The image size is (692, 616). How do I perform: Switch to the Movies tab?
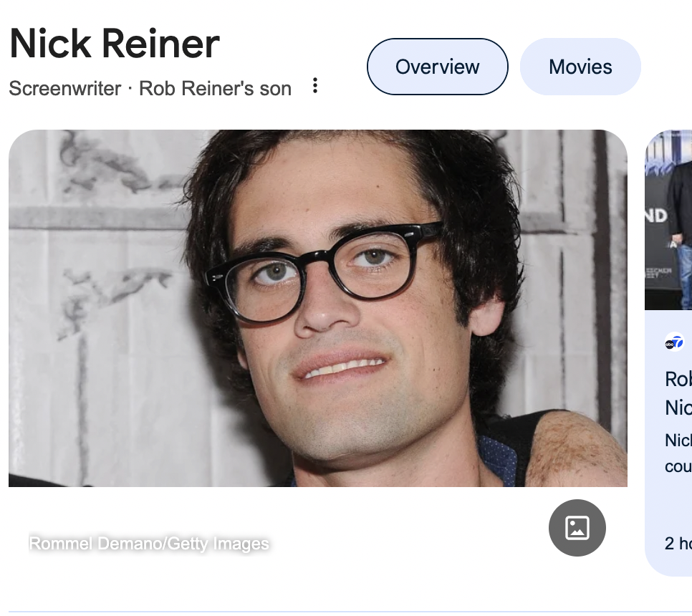tap(580, 67)
